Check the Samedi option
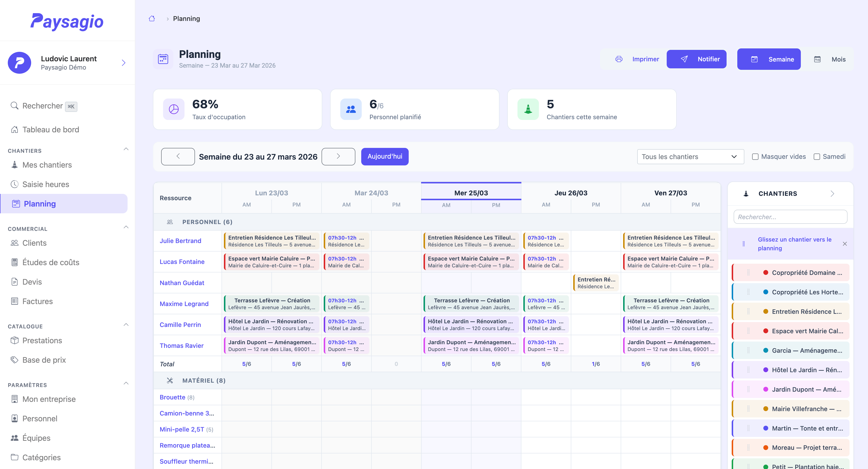The height and width of the screenshot is (469, 868). pos(817,157)
